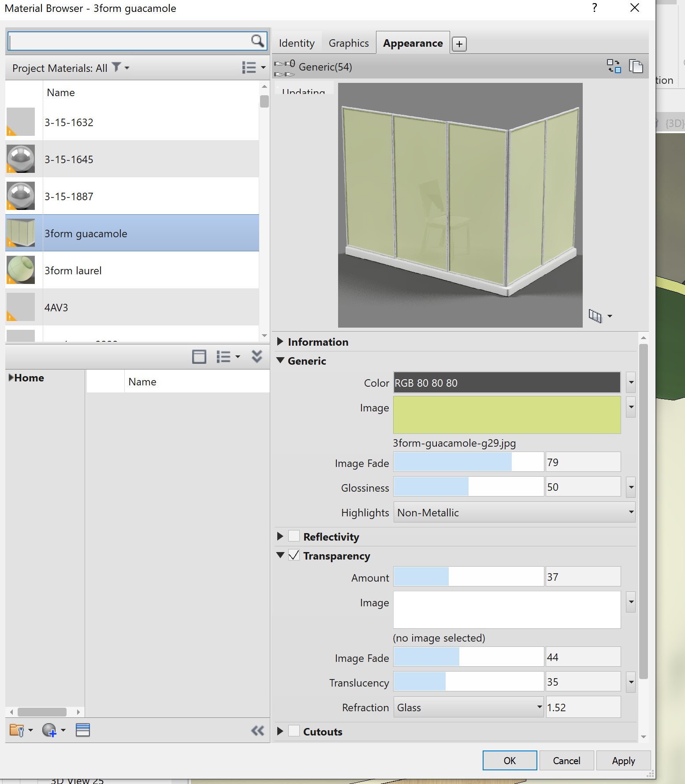Expand the Home library tree node
This screenshot has height=784, width=685.
click(x=11, y=377)
